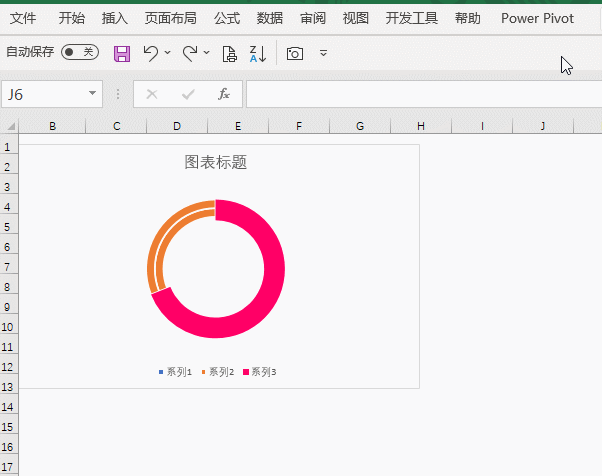Select column E header

click(238, 126)
